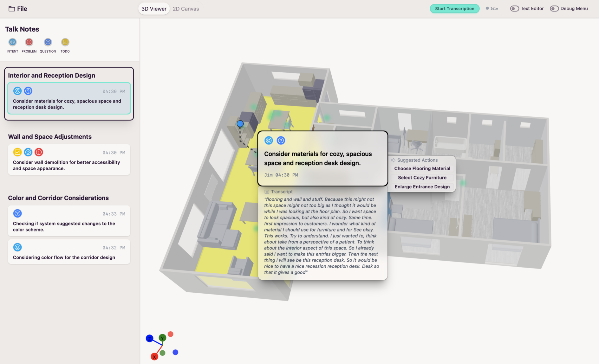Switch to the 2D Canvas tab

coord(186,9)
